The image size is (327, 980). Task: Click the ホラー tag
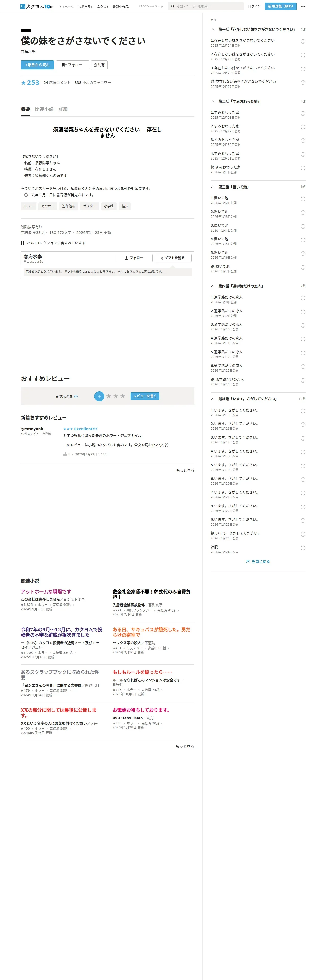[29, 206]
